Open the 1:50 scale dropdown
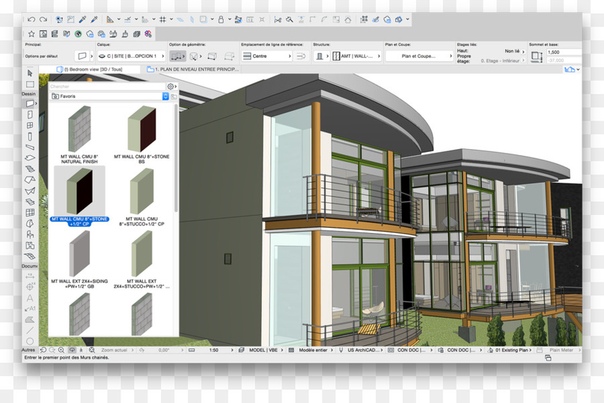 (x=216, y=350)
